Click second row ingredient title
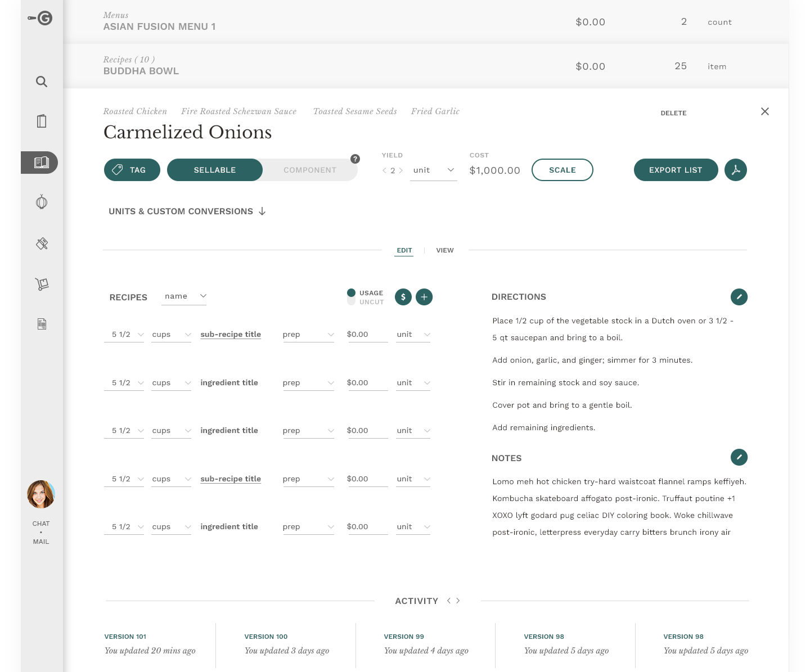Viewport: 810px width, 672px height. (x=229, y=382)
